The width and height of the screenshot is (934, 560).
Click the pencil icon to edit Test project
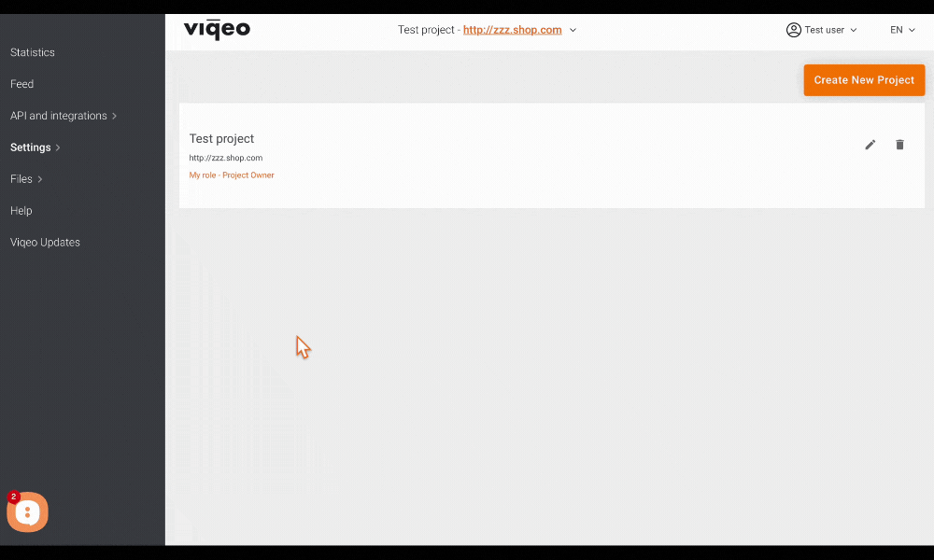870,145
